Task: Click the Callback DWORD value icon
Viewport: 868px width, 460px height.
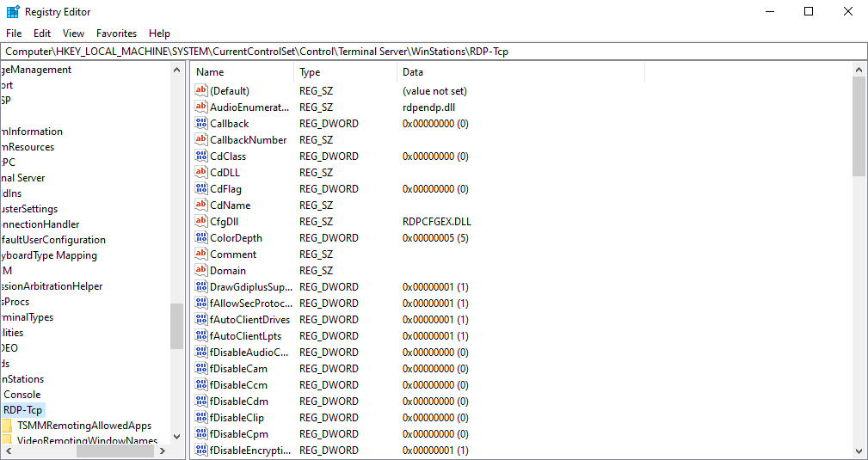Action: (x=201, y=124)
